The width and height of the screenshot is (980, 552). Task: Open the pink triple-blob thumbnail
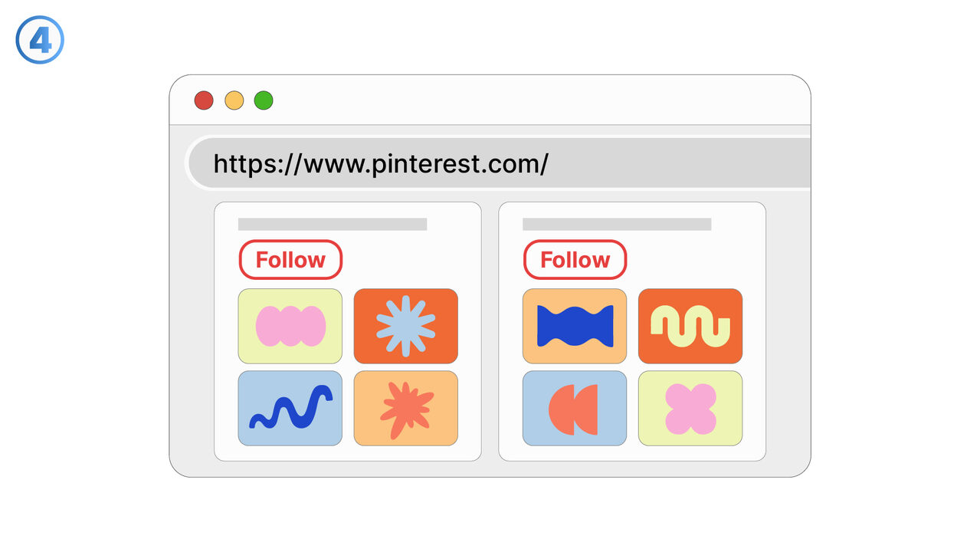(290, 326)
